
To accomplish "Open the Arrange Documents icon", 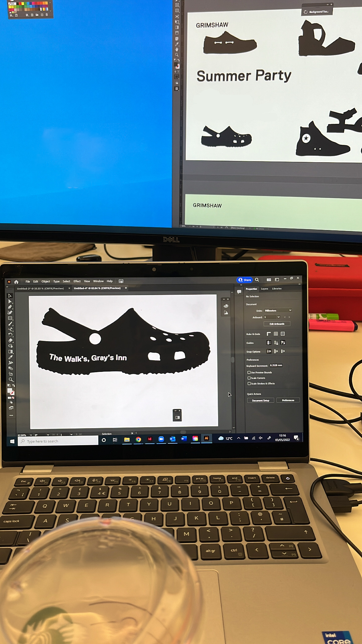I will [x=269, y=280].
